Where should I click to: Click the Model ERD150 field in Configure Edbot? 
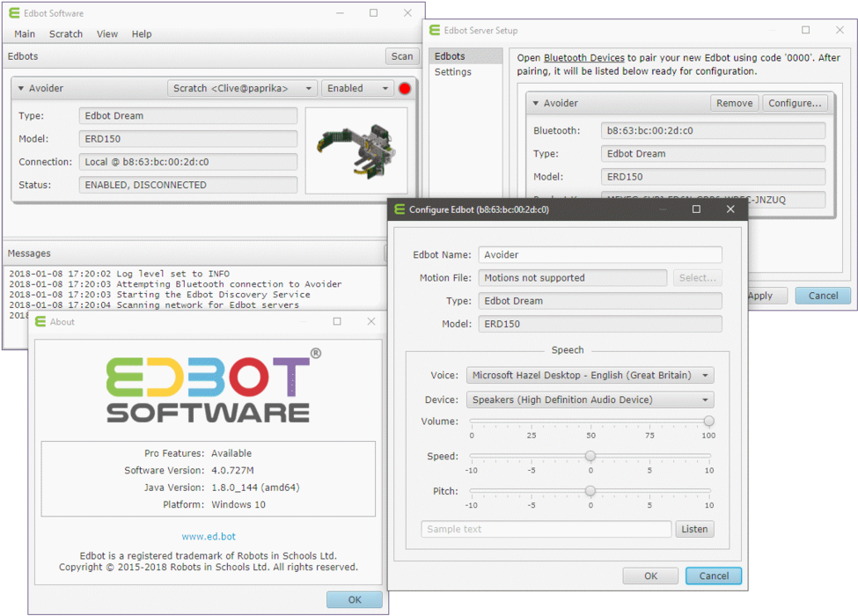600,324
